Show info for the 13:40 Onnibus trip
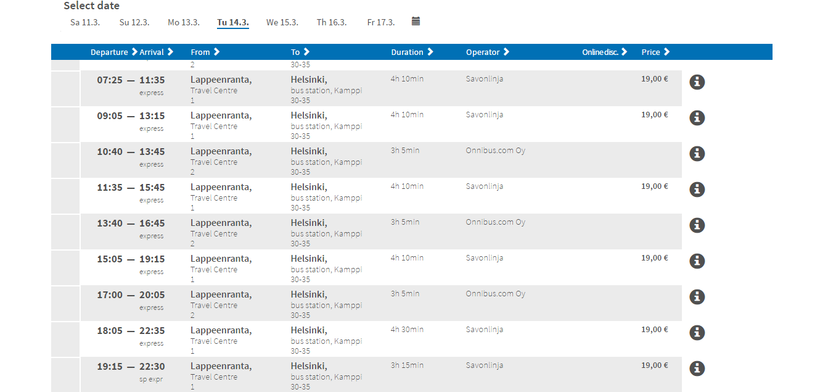Viewport: 820px width, 392px height. pyautogui.click(x=697, y=225)
